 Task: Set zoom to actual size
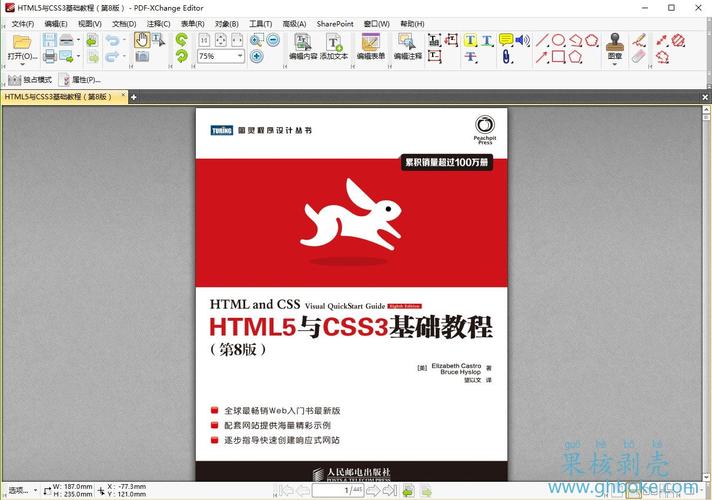coord(204,40)
